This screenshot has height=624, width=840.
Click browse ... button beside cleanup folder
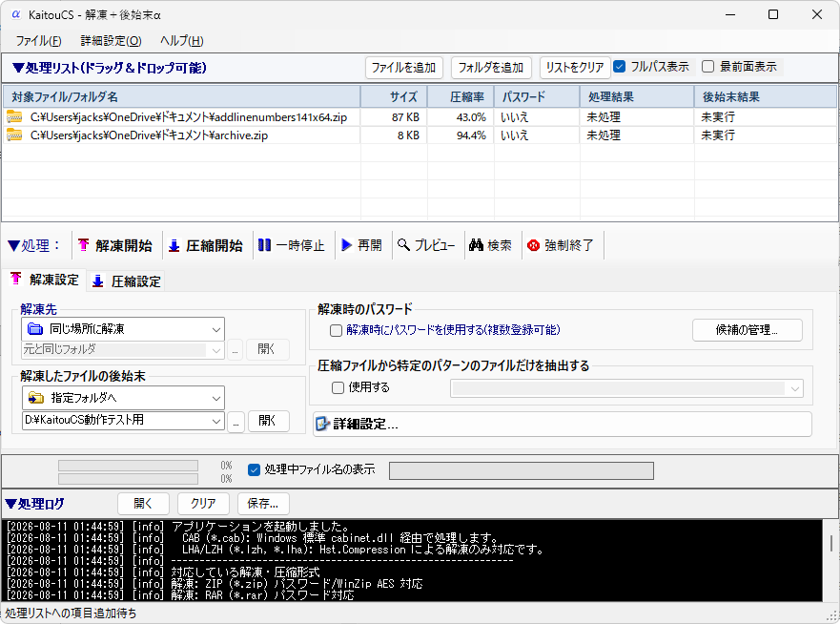[236, 423]
